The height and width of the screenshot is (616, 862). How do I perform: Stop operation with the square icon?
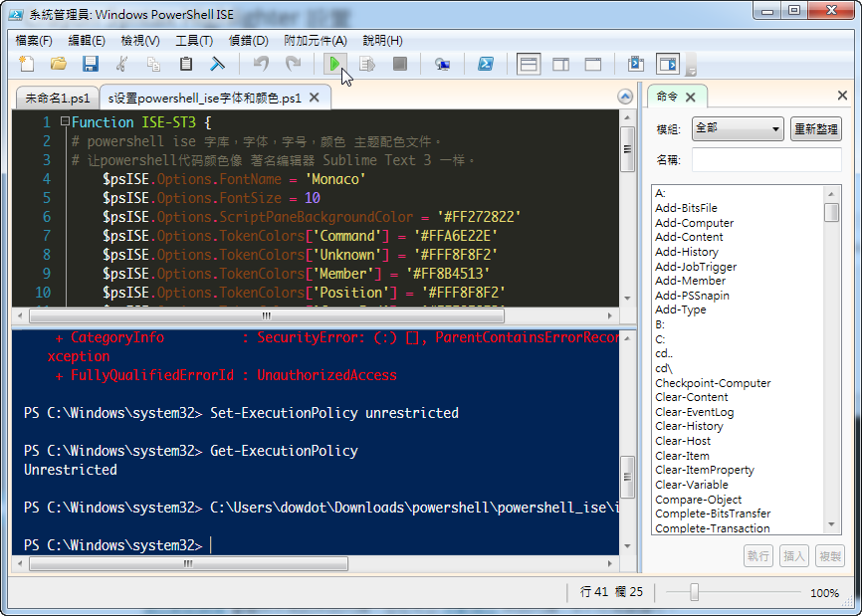pyautogui.click(x=400, y=64)
